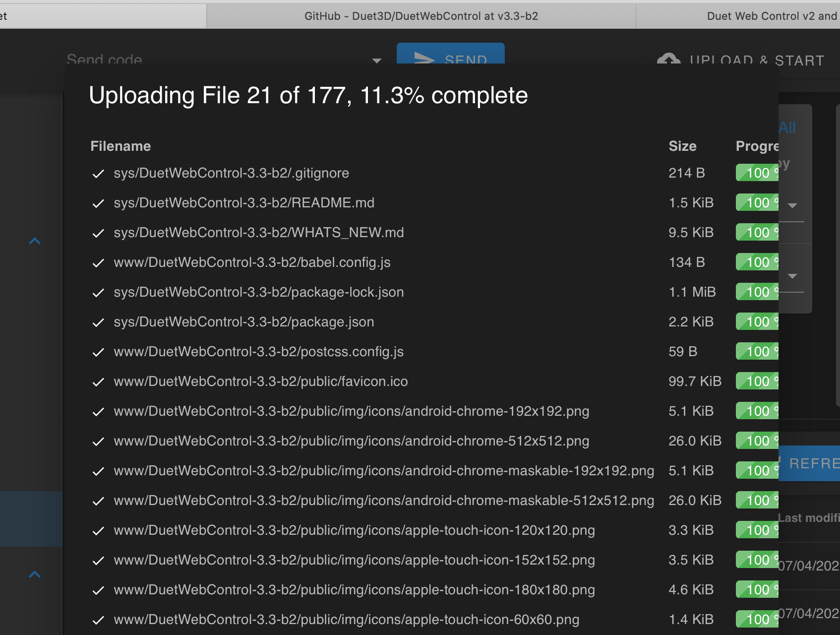This screenshot has width=840, height=635.
Task: Click the 99.7 KiB size value
Action: pyautogui.click(x=695, y=381)
